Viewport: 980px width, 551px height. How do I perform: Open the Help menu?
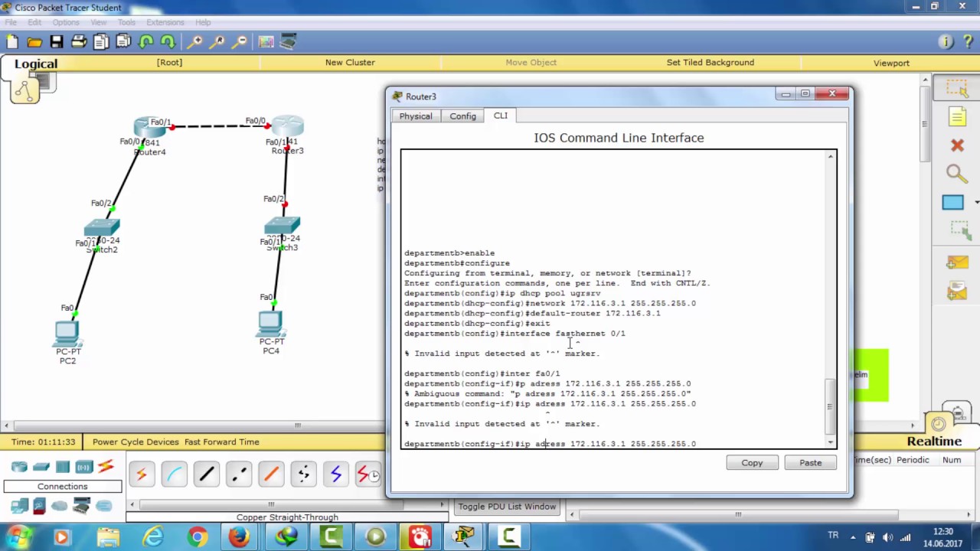203,22
